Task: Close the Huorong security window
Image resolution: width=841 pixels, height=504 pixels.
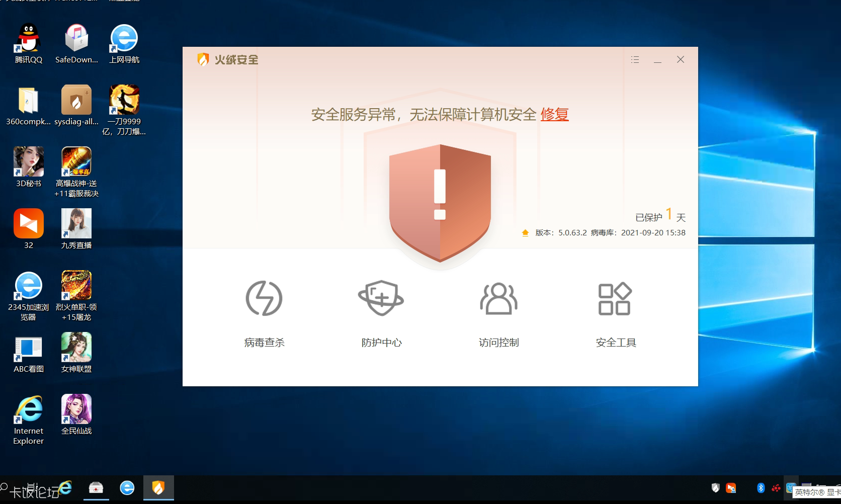Action: pos(681,59)
